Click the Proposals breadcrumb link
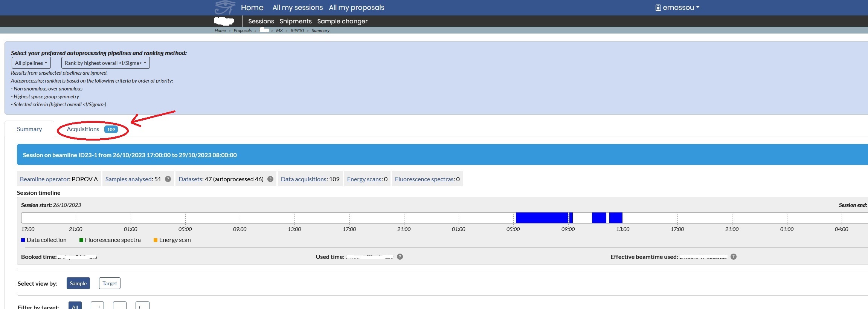The width and height of the screenshot is (868, 309). 242,31
